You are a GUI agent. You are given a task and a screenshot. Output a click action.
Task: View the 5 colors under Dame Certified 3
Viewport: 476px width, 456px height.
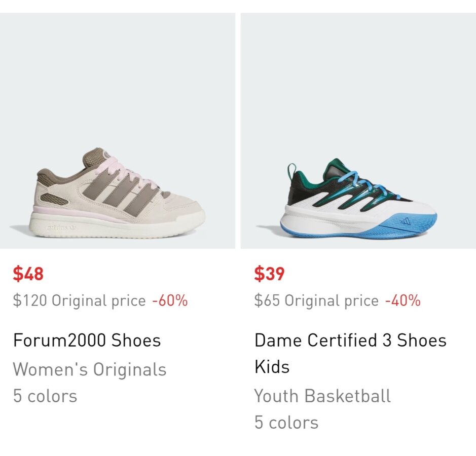click(x=286, y=422)
